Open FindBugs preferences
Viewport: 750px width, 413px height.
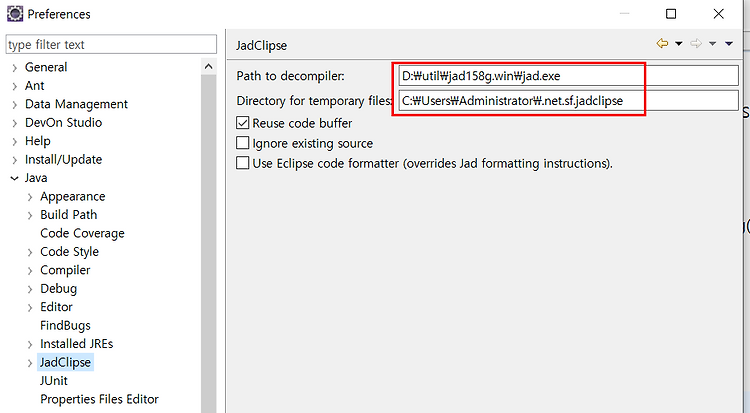pyautogui.click(x=65, y=325)
